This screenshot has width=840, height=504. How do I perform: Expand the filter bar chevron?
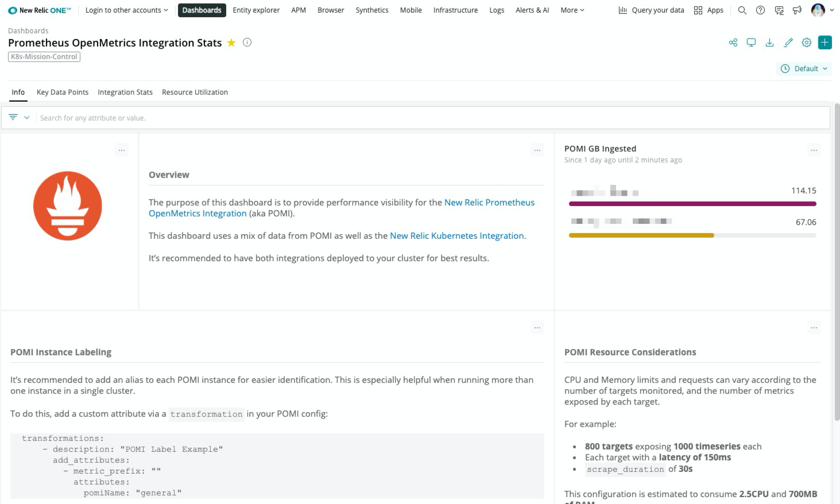pos(26,117)
